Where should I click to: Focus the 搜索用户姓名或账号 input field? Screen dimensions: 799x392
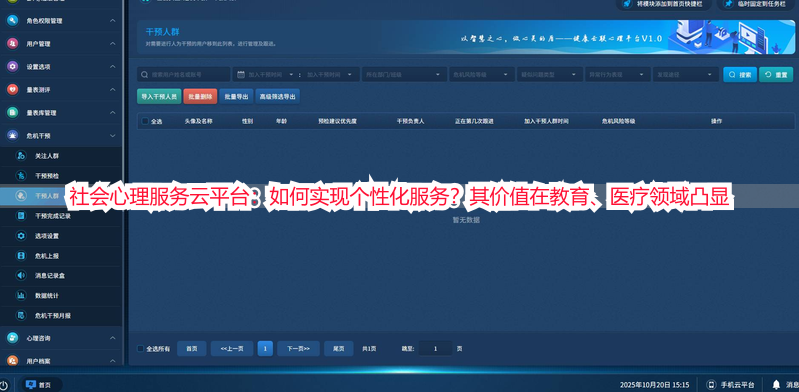click(183, 74)
